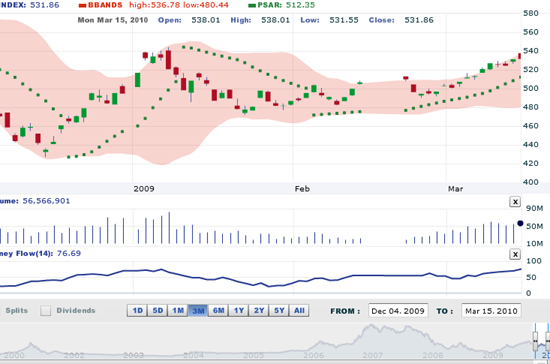Click the 2007 peak in overview timeline

[x=371, y=326]
